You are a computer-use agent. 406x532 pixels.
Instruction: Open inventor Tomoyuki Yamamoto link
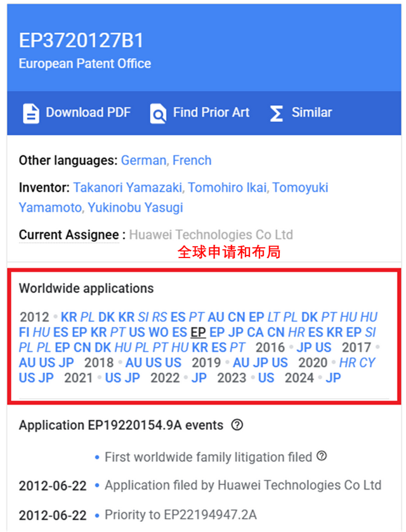[173, 197]
